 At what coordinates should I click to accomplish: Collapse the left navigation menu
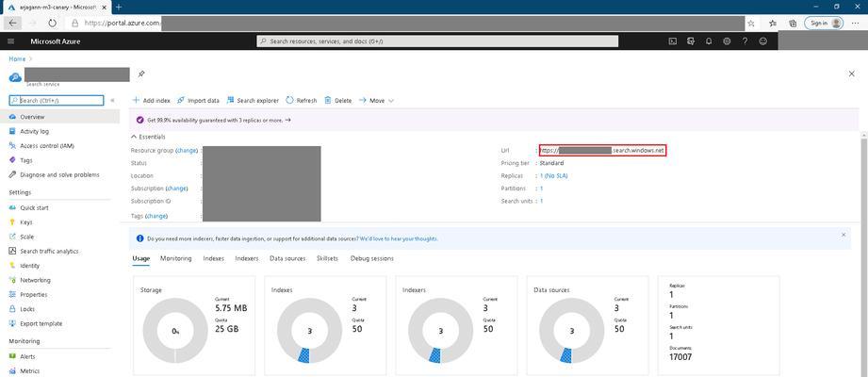click(x=112, y=101)
